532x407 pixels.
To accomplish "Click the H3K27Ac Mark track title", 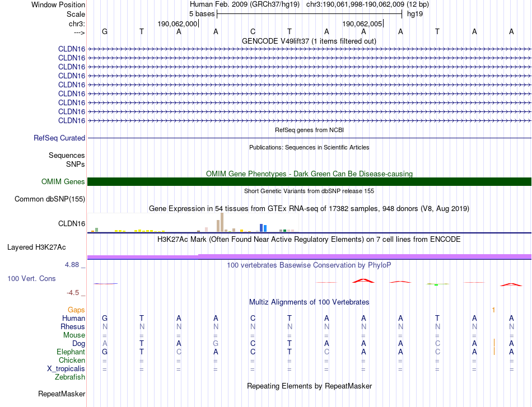I will 309,240.
